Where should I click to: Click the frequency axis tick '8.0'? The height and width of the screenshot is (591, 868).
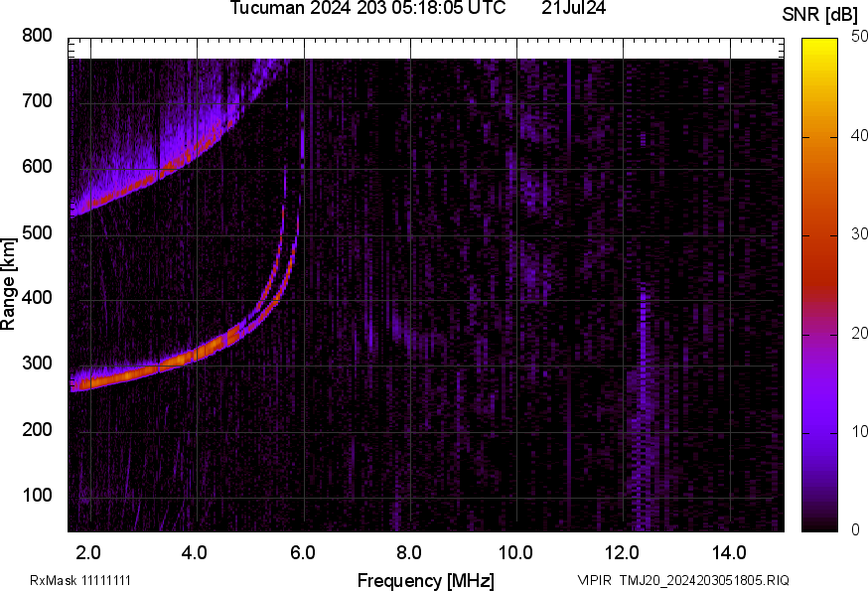408,553
